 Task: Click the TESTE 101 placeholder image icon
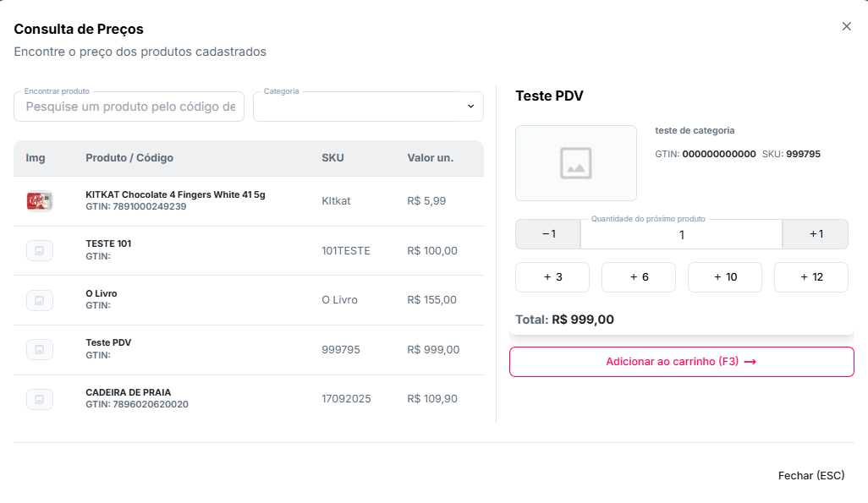coord(40,250)
